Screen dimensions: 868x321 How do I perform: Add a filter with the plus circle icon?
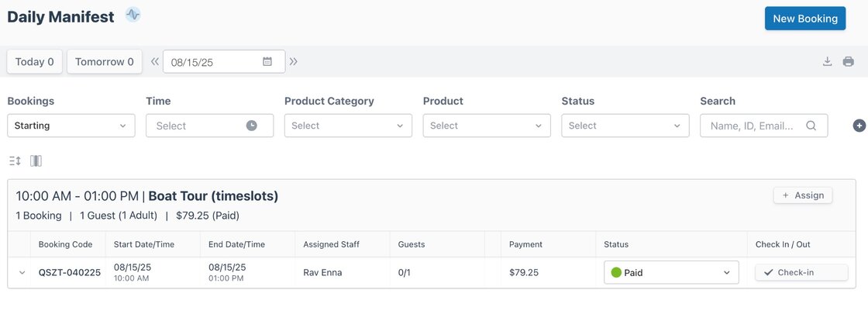pos(859,126)
